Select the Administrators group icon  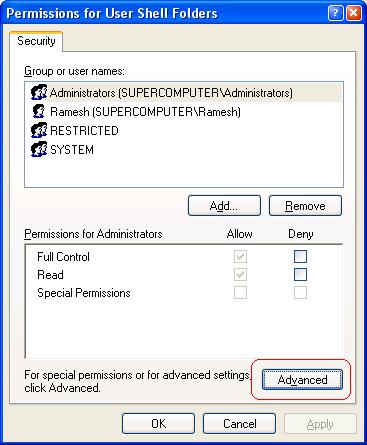39,92
